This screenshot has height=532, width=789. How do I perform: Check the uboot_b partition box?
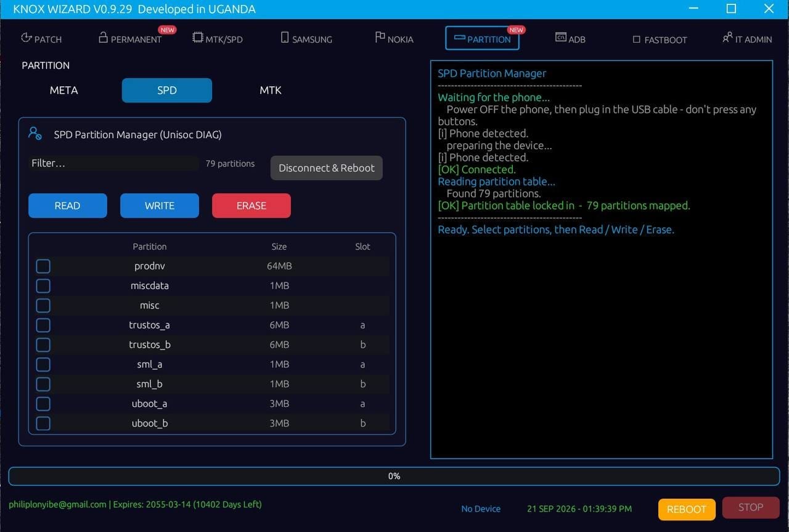tap(43, 424)
